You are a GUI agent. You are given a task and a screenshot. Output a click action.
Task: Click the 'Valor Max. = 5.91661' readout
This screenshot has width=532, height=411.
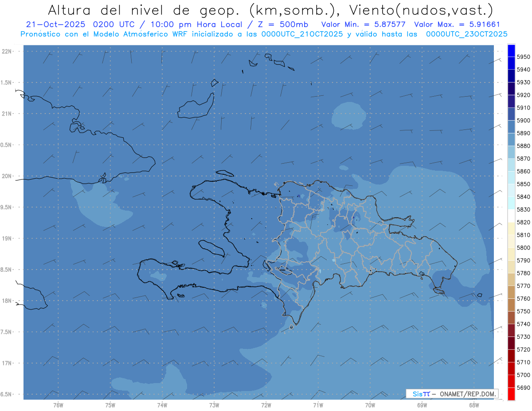[457, 24]
